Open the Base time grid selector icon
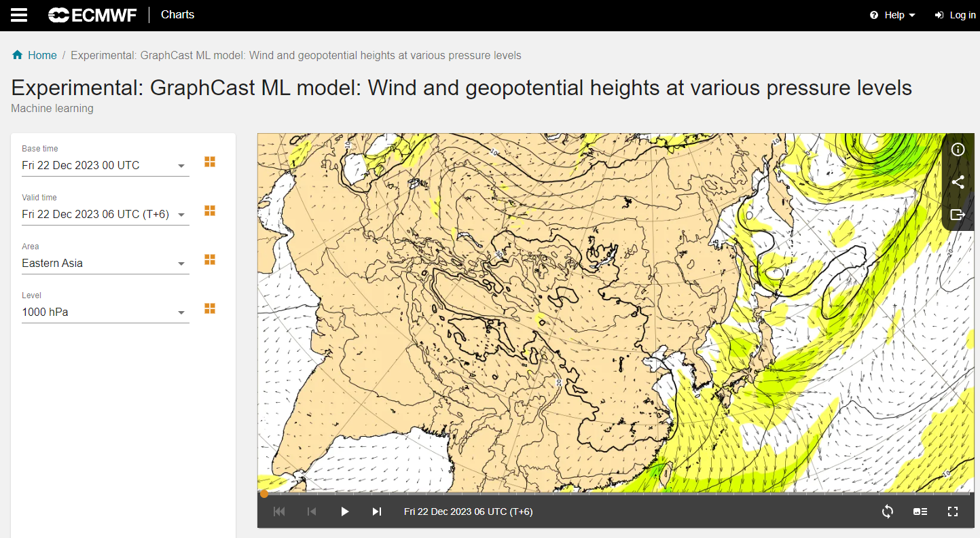 [209, 162]
